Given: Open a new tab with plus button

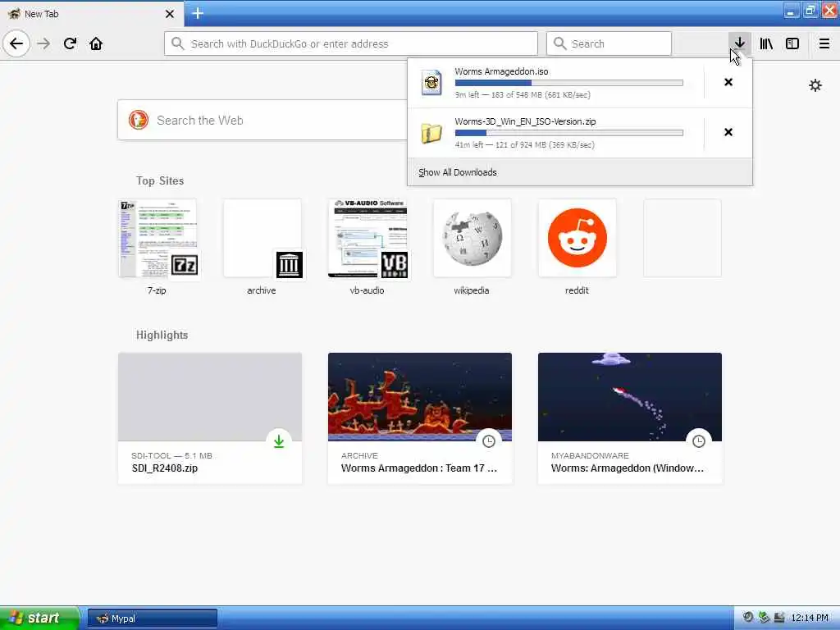Looking at the screenshot, I should click(198, 13).
